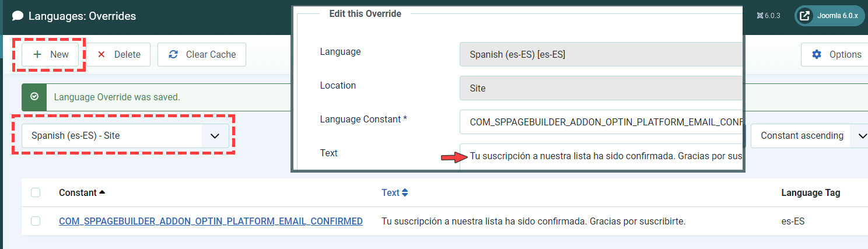Open the Constant ascending sort dropdown

click(x=809, y=135)
